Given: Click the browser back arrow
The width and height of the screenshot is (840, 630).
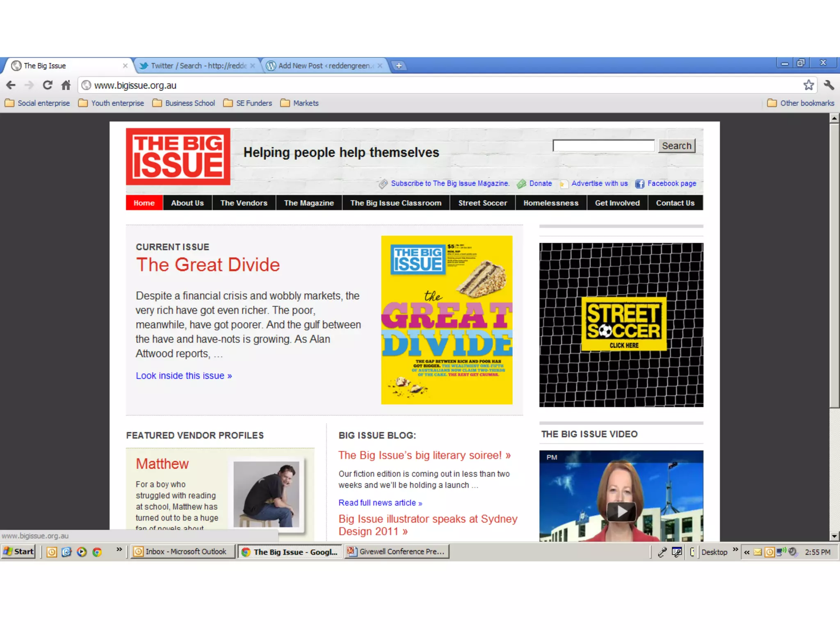Looking at the screenshot, I should coord(11,85).
